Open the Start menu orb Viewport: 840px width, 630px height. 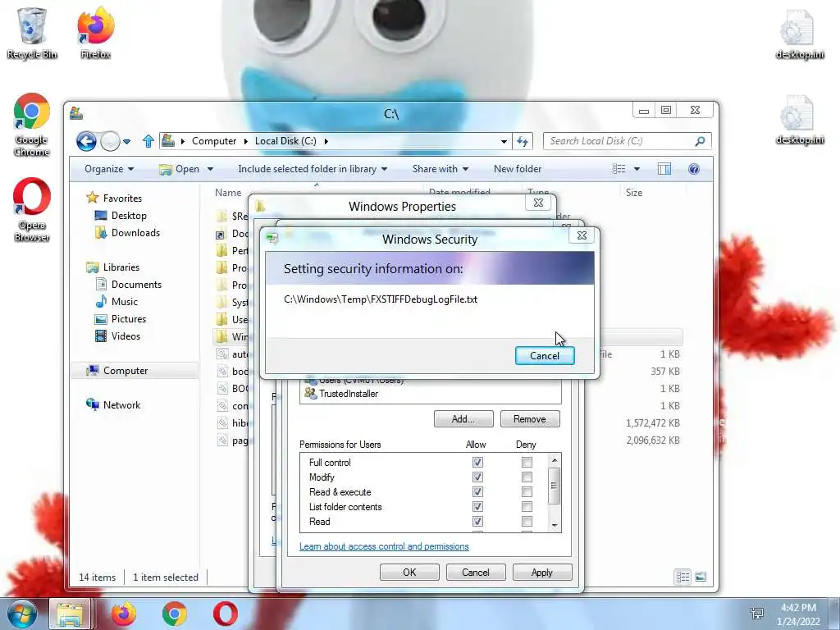(21, 614)
